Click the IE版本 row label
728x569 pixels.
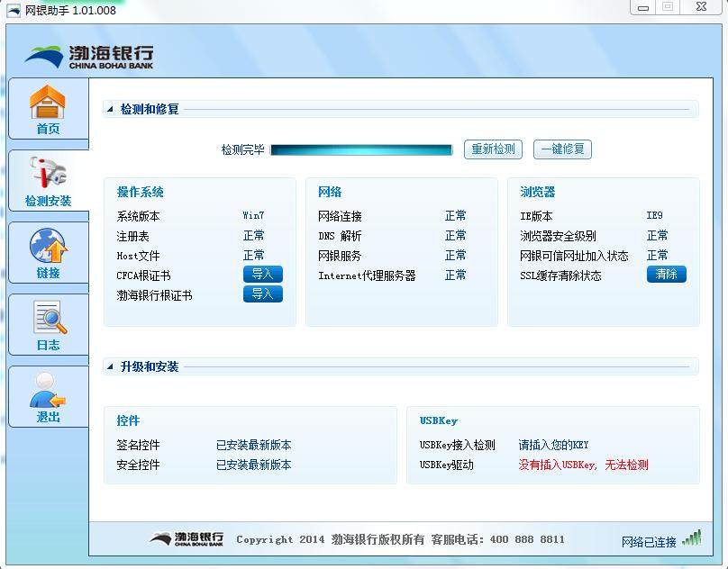coord(536,216)
